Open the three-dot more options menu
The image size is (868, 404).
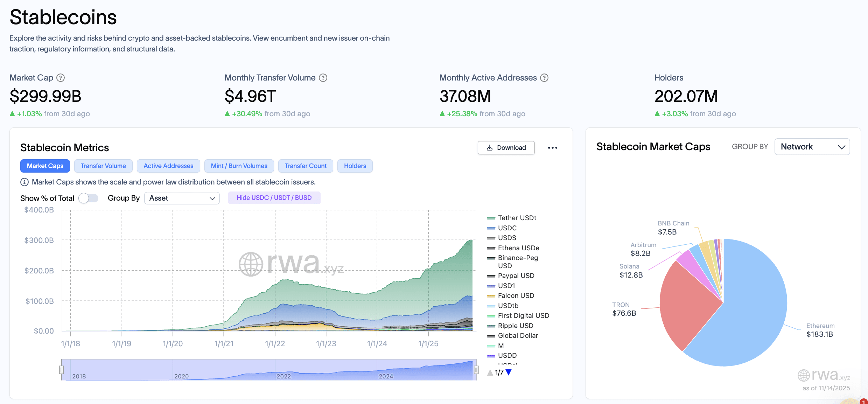(552, 148)
